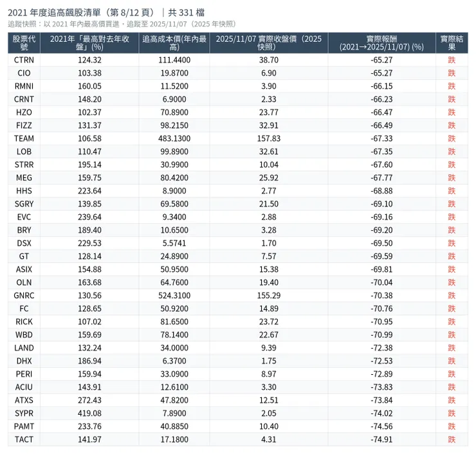Click the 239.64 percentage for EVC
The image size is (476, 454).
click(89, 217)
